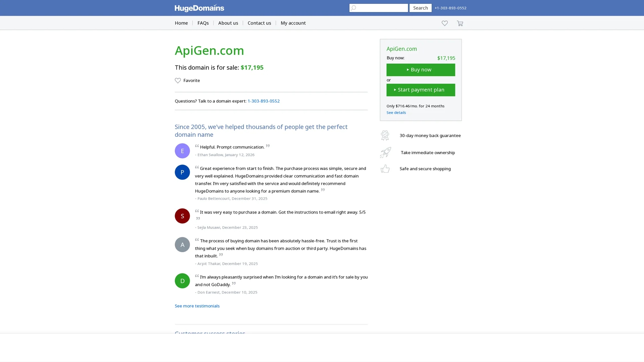Click '30-day money back guarantee' text
The height and width of the screenshot is (362, 644).
(430, 135)
